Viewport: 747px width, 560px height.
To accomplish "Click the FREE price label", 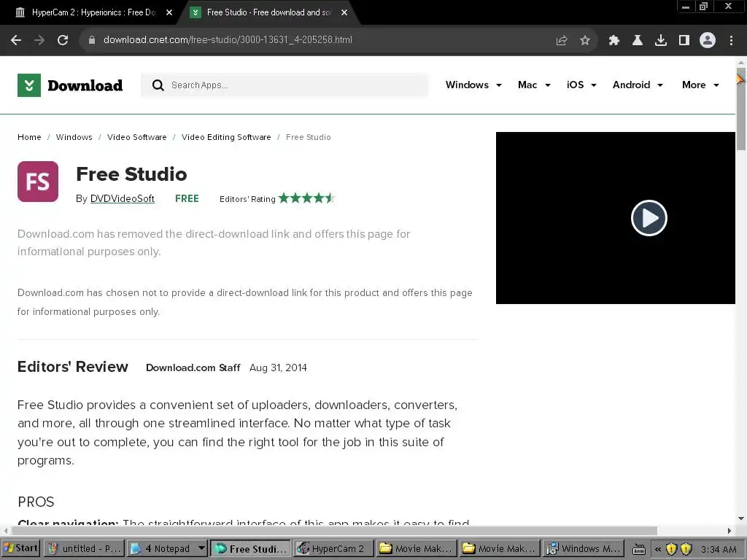I will (187, 198).
